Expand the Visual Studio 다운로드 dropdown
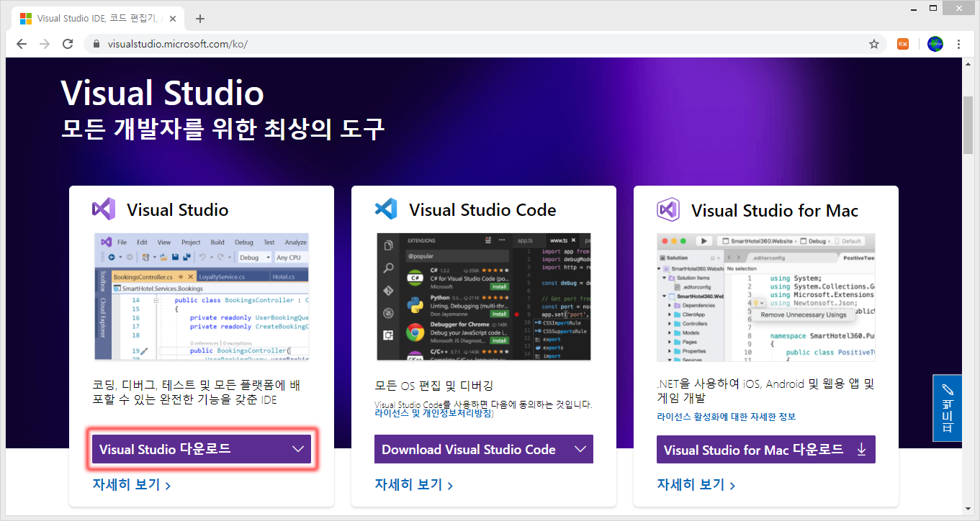This screenshot has height=521, width=980. (x=298, y=449)
